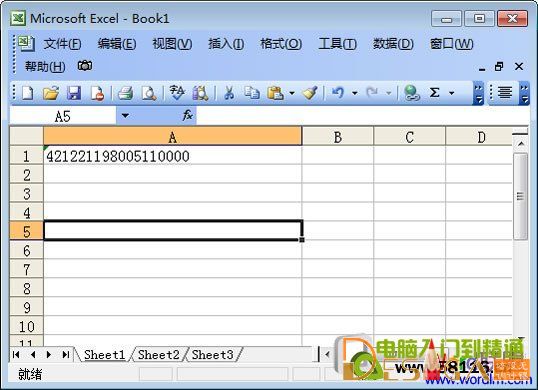Print using the printer icon

pos(125,93)
